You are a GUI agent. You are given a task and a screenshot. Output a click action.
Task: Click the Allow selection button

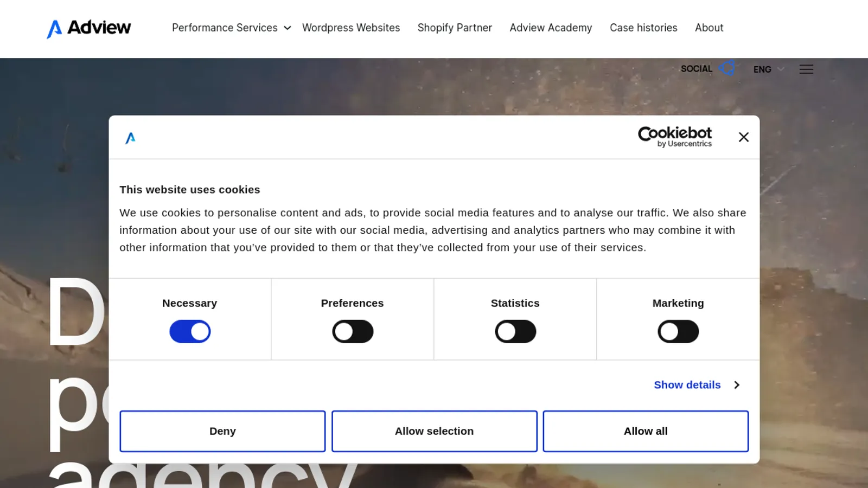coord(434,431)
